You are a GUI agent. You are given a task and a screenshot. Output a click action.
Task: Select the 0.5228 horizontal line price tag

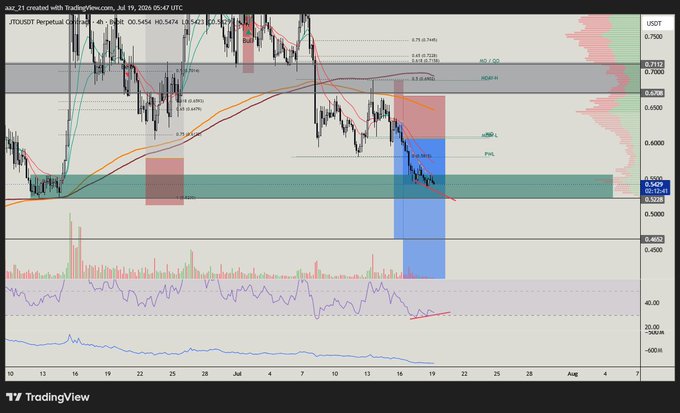coord(654,199)
